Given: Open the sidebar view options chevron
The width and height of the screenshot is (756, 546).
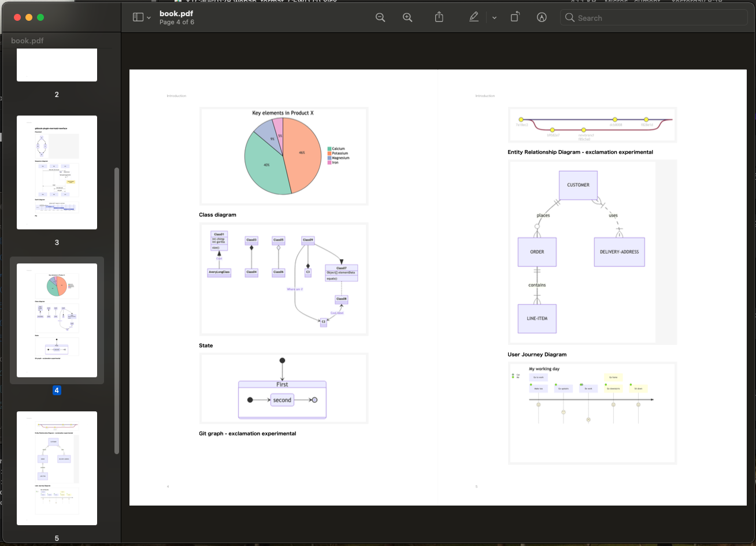Looking at the screenshot, I should pyautogui.click(x=149, y=18).
